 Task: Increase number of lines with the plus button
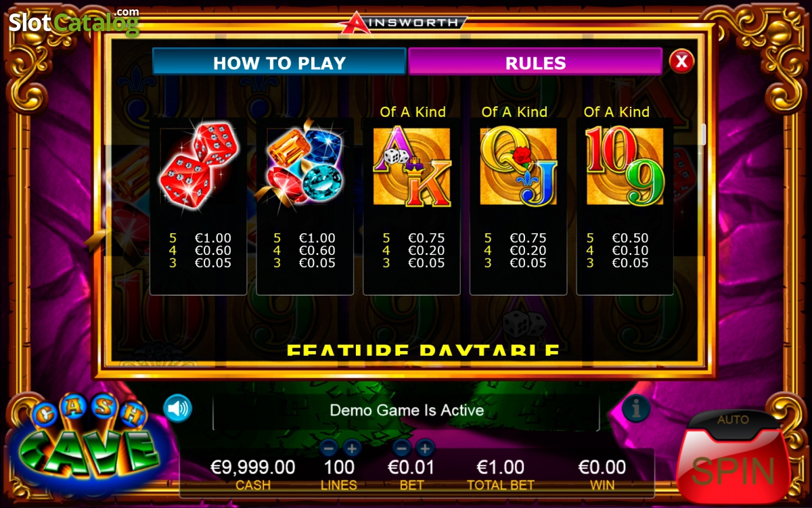click(x=352, y=448)
